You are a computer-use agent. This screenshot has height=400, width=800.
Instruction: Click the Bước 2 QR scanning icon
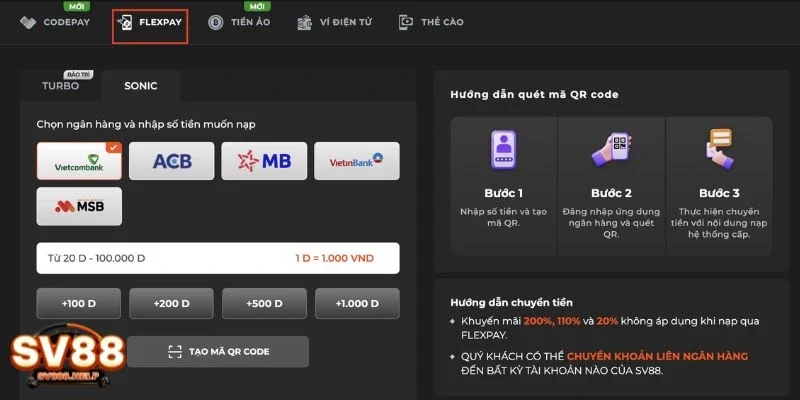click(x=611, y=151)
